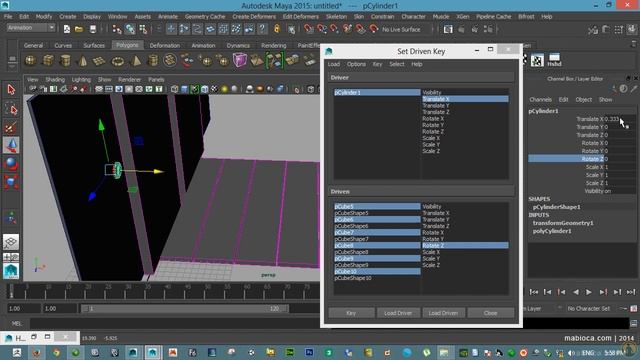This screenshot has width=640, height=360.
Task: Create a polygon cone from shelf
Action: point(83,61)
